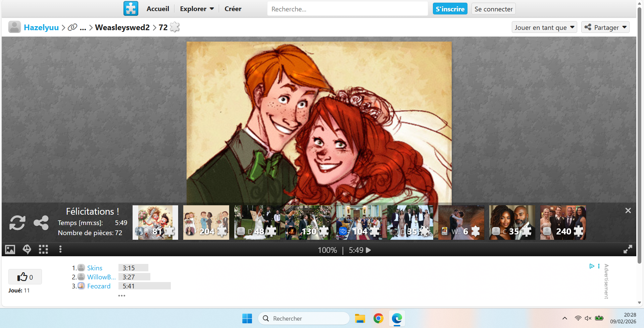Close the congratulations suggestions bar
644x328 pixels.
pos(628,211)
